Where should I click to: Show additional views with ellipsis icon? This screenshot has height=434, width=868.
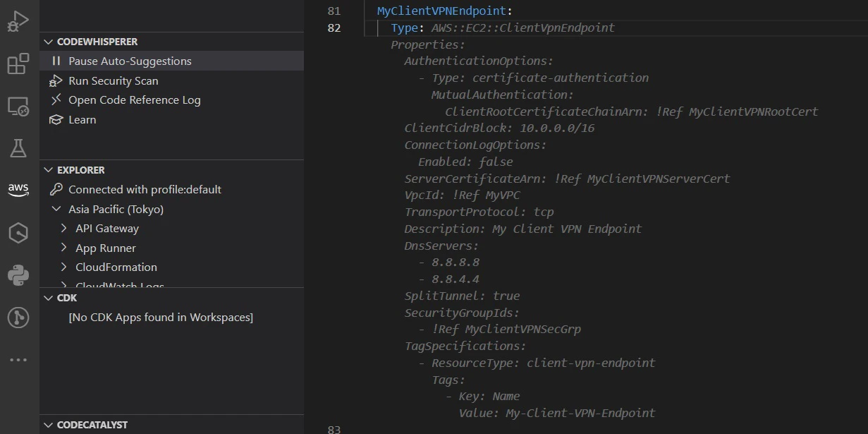(x=18, y=360)
